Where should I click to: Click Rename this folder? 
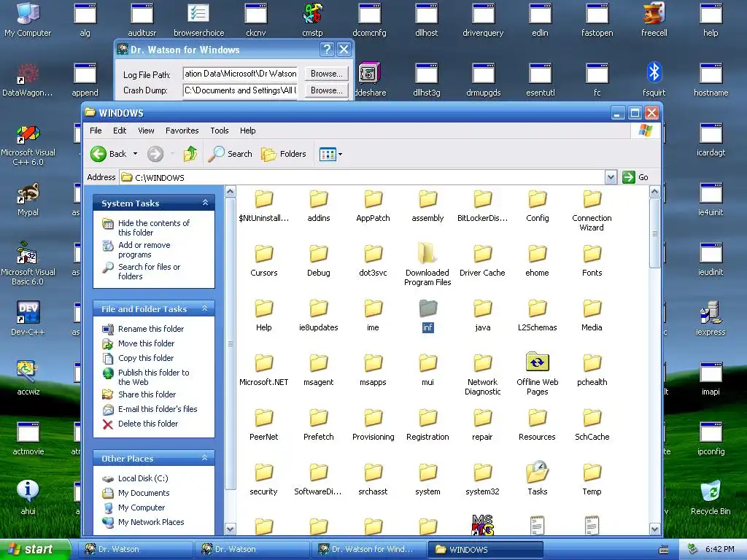click(x=150, y=329)
